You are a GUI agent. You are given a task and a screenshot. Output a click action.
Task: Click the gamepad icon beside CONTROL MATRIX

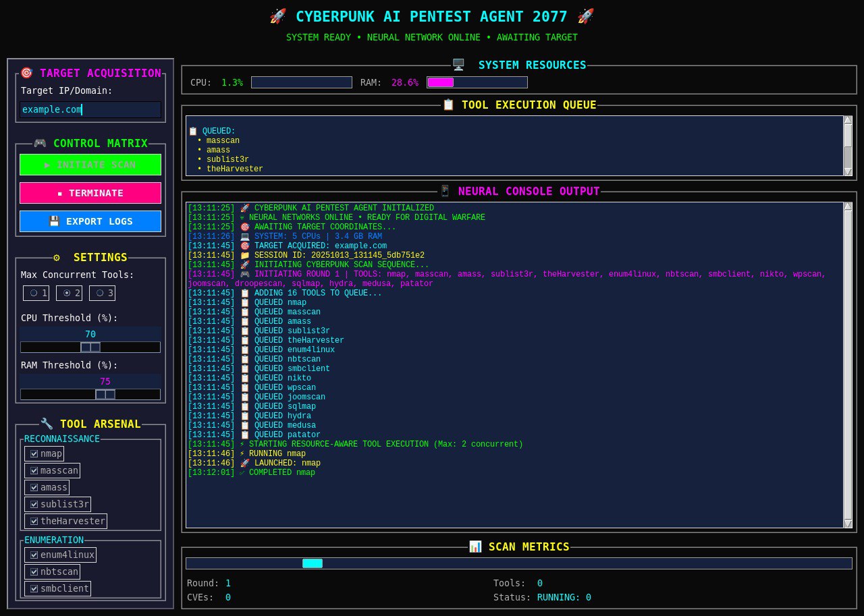coord(40,143)
